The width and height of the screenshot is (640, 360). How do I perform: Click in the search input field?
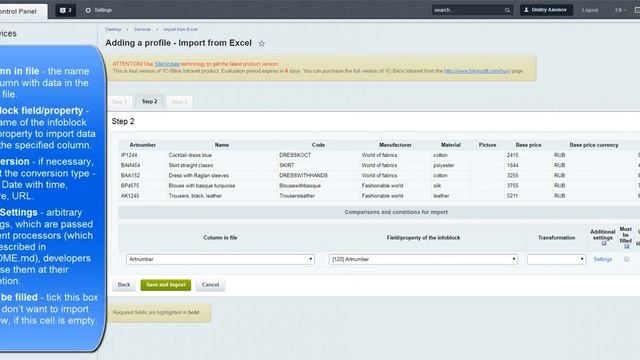(467, 10)
